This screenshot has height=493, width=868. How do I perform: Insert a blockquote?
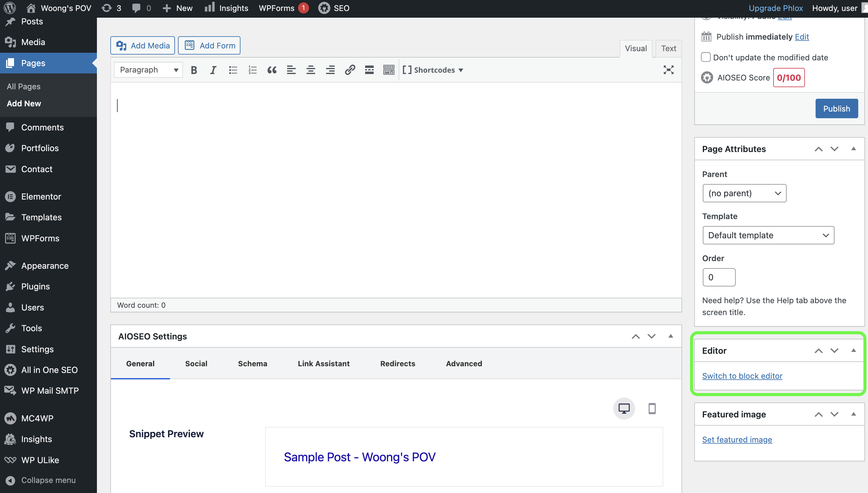pyautogui.click(x=272, y=70)
